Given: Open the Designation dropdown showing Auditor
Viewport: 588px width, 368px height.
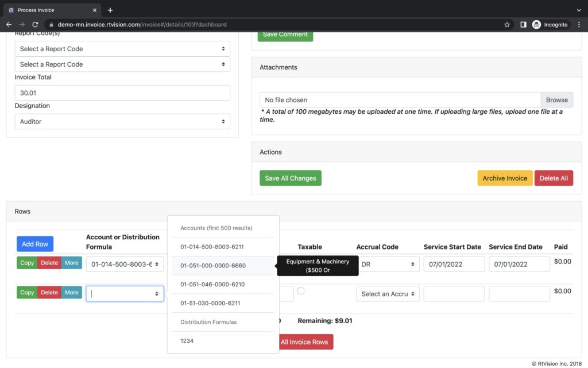Looking at the screenshot, I should pos(122,121).
